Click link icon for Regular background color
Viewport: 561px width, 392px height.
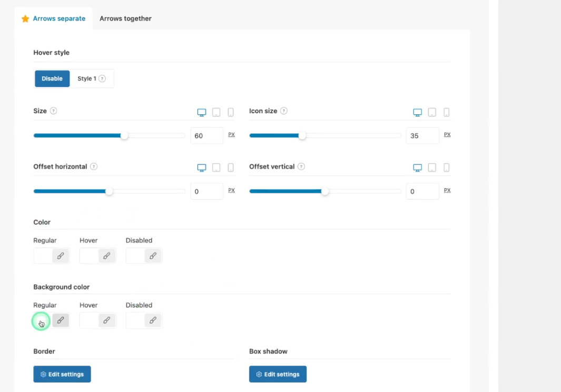point(61,320)
